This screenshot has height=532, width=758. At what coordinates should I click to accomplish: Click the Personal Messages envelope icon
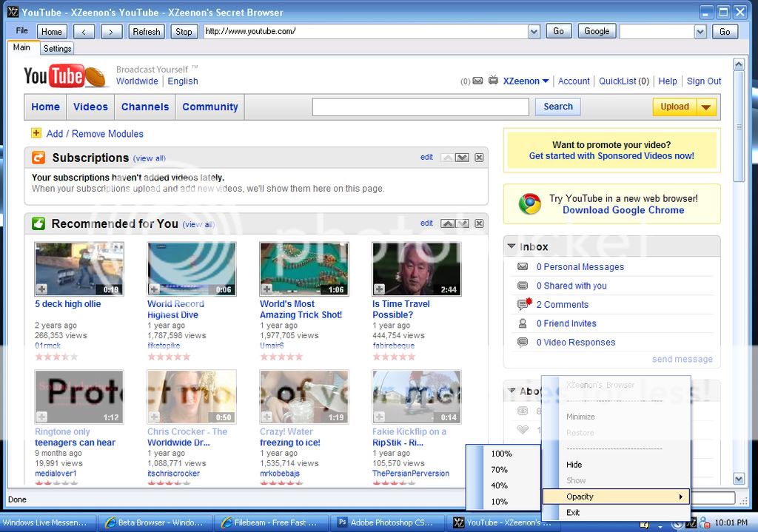523,267
